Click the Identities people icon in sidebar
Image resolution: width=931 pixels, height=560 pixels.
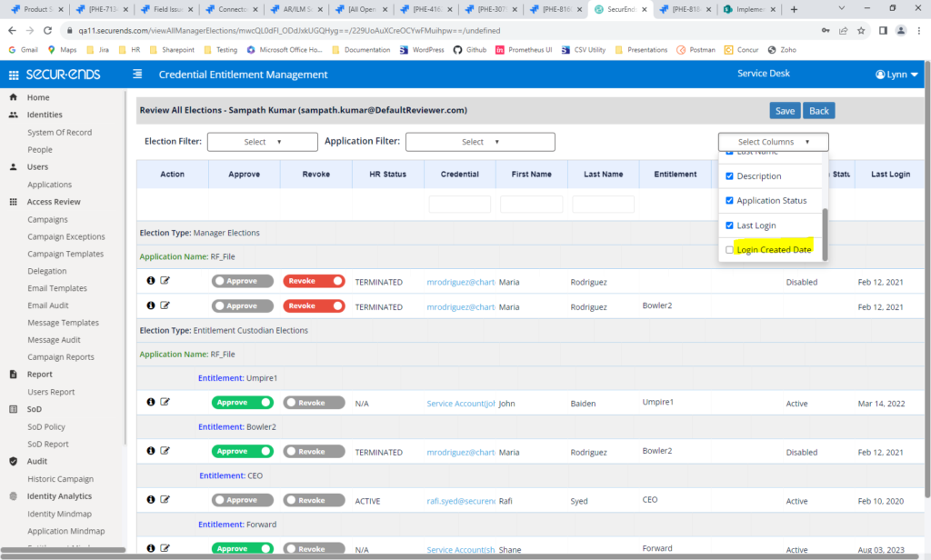point(13,115)
